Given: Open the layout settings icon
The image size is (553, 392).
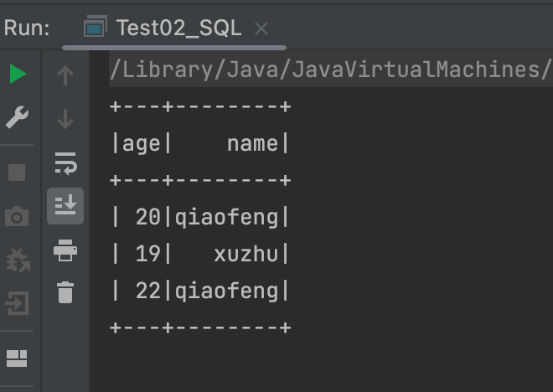Looking at the screenshot, I should pyautogui.click(x=18, y=358).
